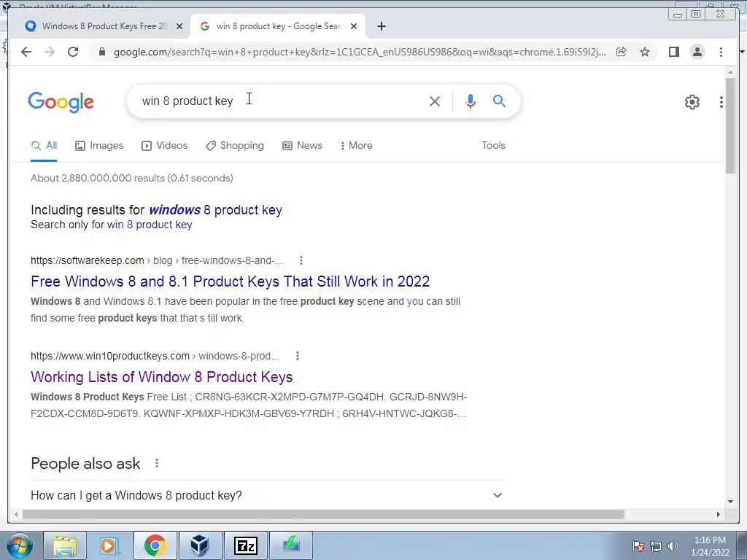Open new tab with plus button
Image resolution: width=747 pixels, height=560 pixels.
(381, 26)
